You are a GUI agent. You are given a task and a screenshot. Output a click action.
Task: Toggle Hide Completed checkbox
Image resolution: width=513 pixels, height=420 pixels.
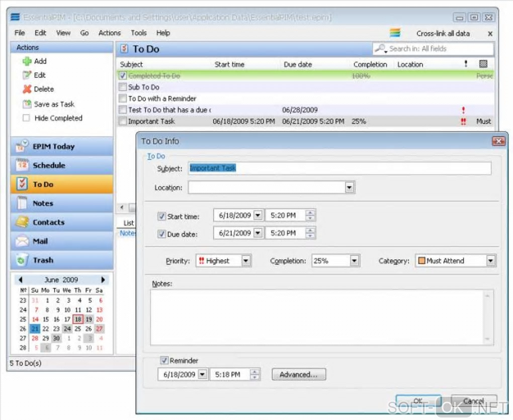[26, 118]
